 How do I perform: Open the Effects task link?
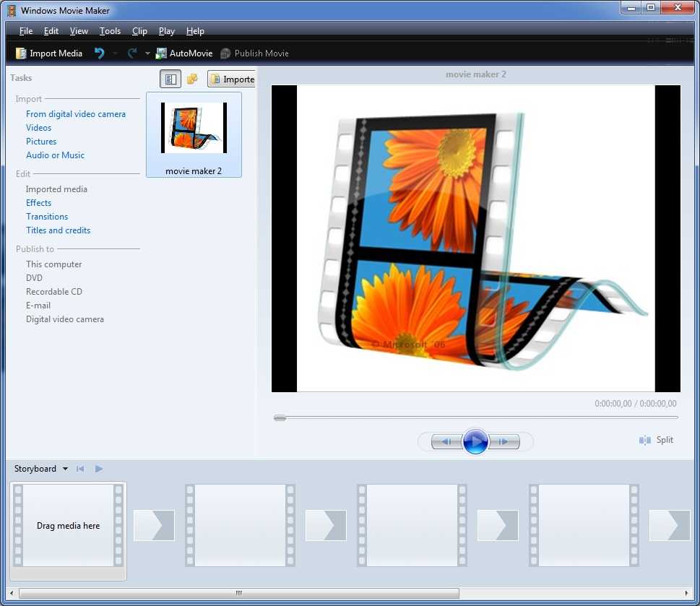tap(38, 202)
